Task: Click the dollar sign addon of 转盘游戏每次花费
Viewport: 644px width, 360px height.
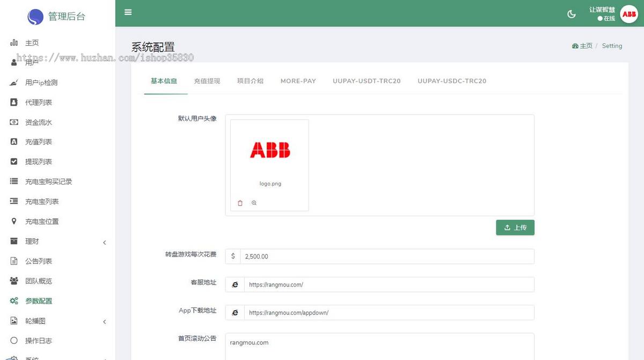Action: click(233, 256)
